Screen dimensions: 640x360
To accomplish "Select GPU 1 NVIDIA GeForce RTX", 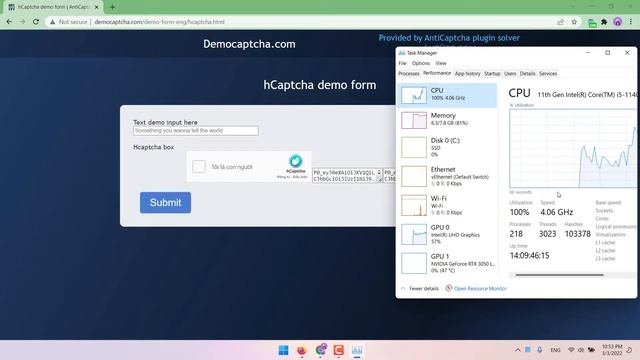I will 447,263.
